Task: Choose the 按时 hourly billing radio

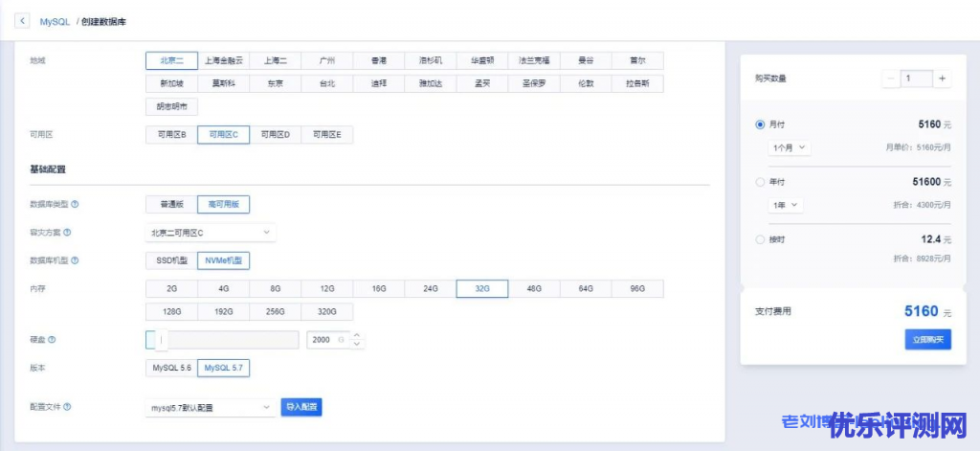Action: click(x=761, y=238)
